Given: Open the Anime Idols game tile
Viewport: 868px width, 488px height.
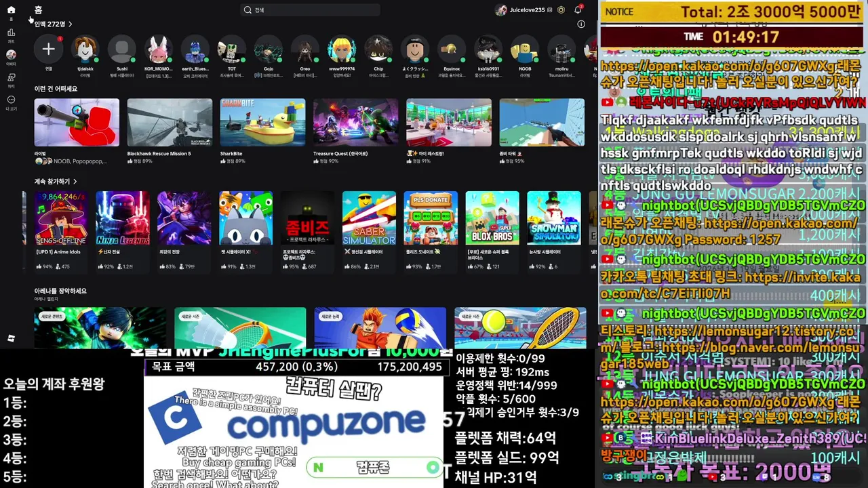Looking at the screenshot, I should click(61, 218).
